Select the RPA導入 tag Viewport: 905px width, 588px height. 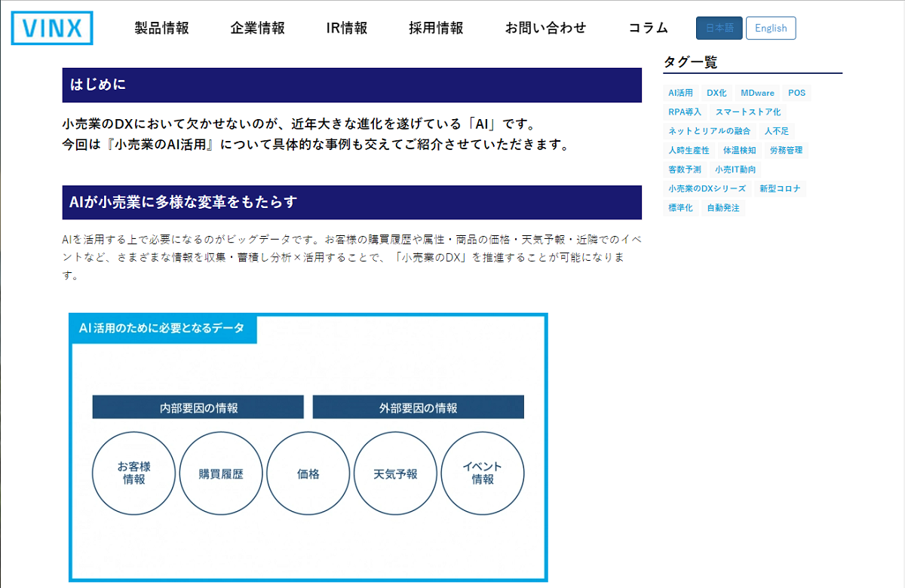click(x=683, y=112)
